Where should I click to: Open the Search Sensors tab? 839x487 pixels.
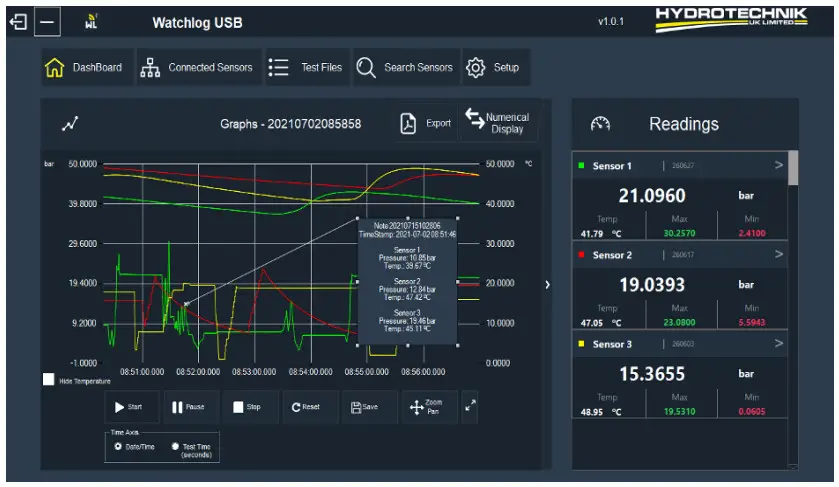tap(406, 67)
